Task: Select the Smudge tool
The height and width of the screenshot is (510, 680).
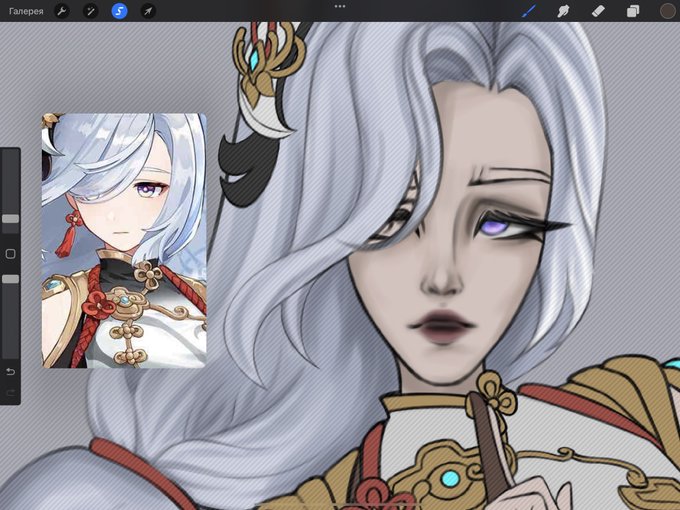Action: [563, 11]
